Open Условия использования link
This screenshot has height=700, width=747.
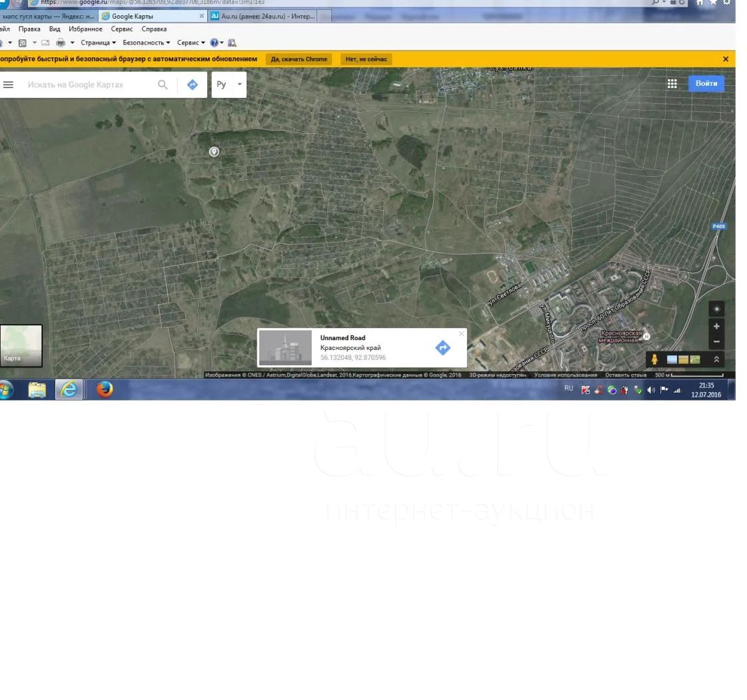(x=566, y=375)
